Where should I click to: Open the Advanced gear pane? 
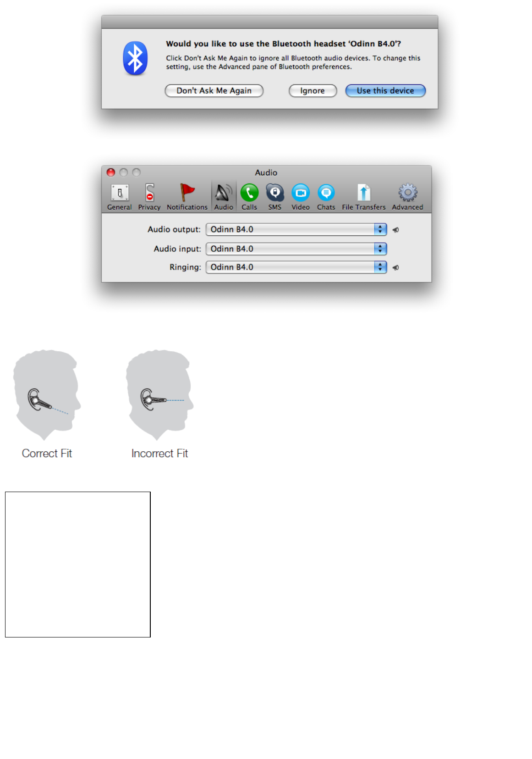pyautogui.click(x=407, y=197)
